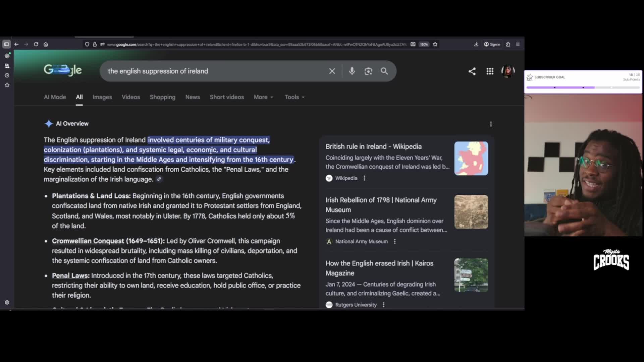Screen dimensions: 644x362
Task: Open AI Overview three-dot options menu
Action: coord(491,124)
